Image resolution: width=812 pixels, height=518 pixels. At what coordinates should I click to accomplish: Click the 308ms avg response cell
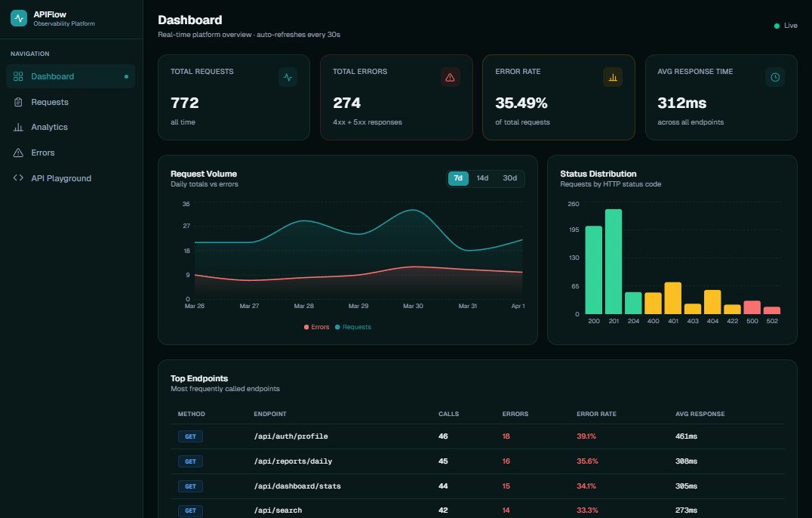[686, 461]
